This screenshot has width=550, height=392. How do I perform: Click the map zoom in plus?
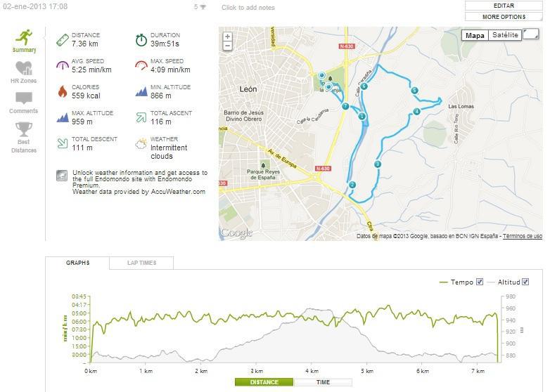pyautogui.click(x=227, y=37)
